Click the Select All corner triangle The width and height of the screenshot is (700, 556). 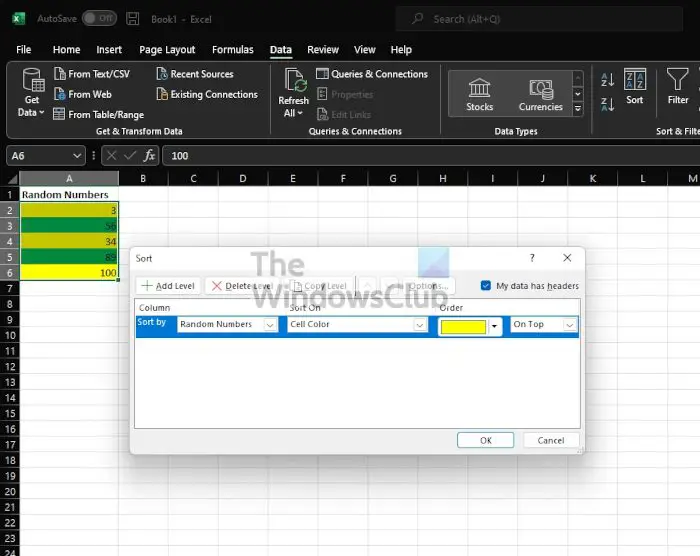coord(12,180)
